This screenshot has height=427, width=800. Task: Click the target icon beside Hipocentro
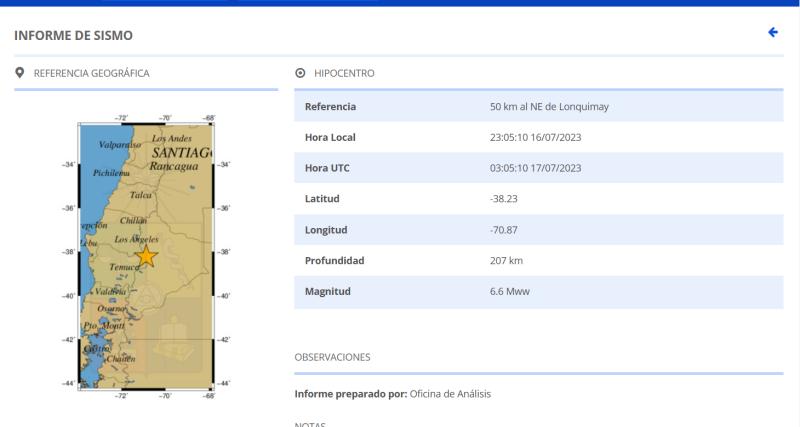301,74
